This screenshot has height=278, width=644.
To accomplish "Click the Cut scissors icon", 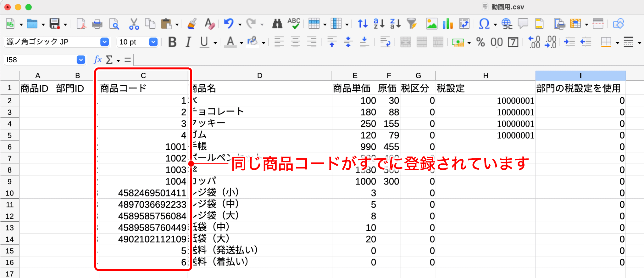I will pos(134,24).
